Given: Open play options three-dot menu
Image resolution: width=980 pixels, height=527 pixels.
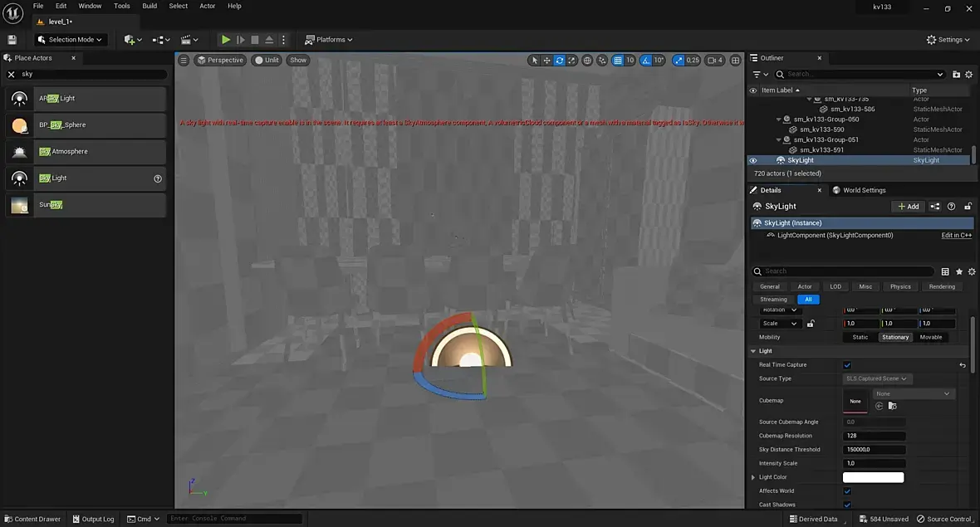Looking at the screenshot, I should click(283, 39).
